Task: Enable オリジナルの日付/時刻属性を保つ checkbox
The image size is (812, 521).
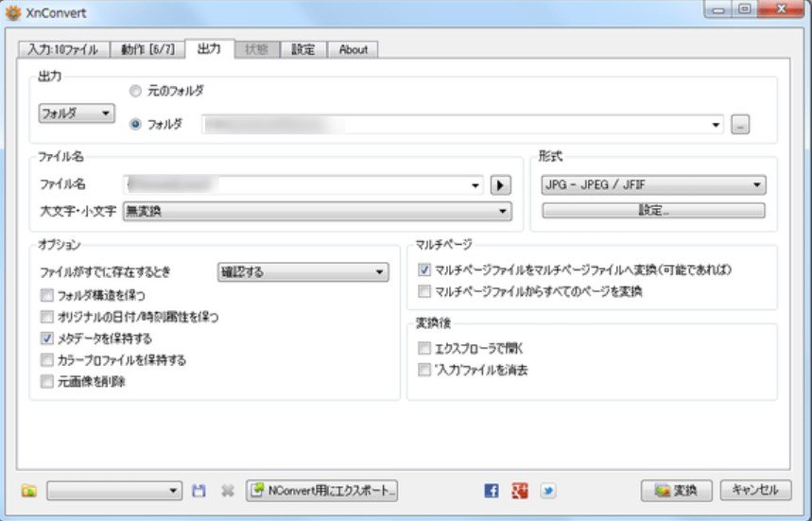Action: point(47,317)
